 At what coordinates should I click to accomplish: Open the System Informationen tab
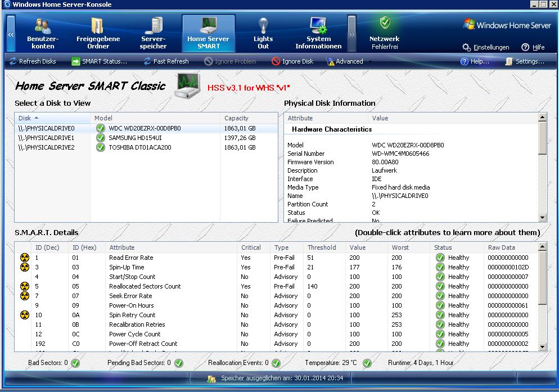pyautogui.click(x=318, y=34)
